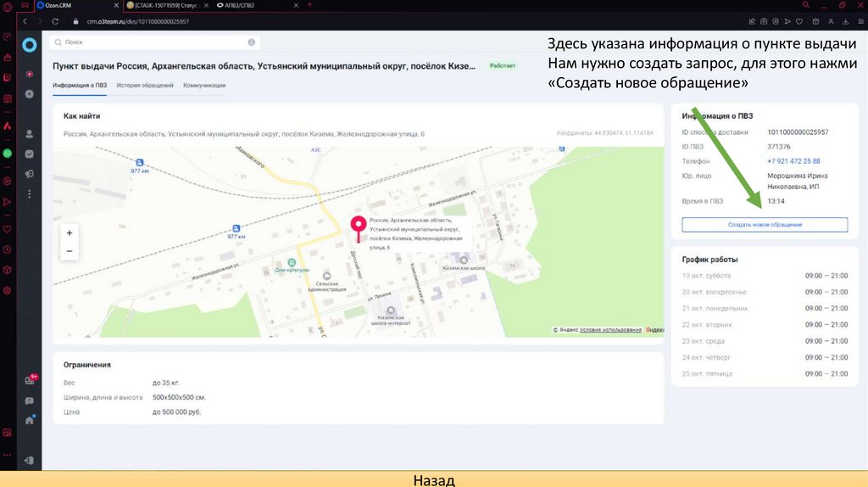This screenshot has height=487, width=868.
Task: Click the info icon in the search field
Action: [x=251, y=42]
